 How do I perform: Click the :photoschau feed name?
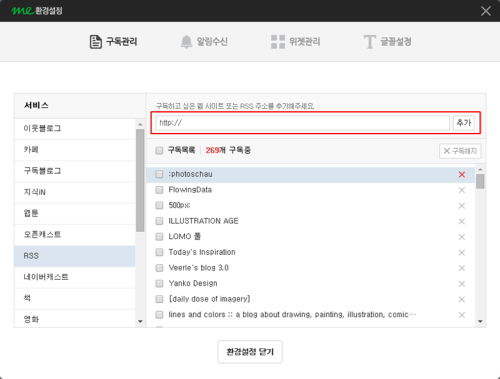(190, 174)
